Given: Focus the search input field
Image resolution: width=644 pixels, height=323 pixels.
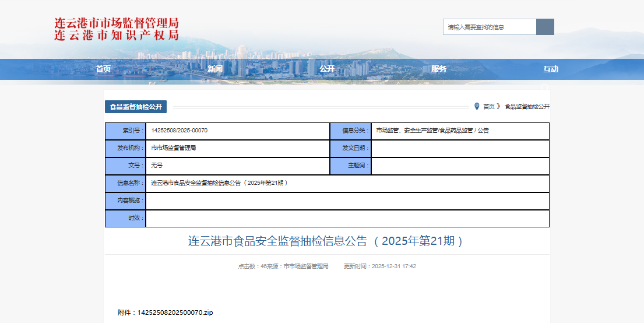Looking at the screenshot, I should [x=489, y=27].
